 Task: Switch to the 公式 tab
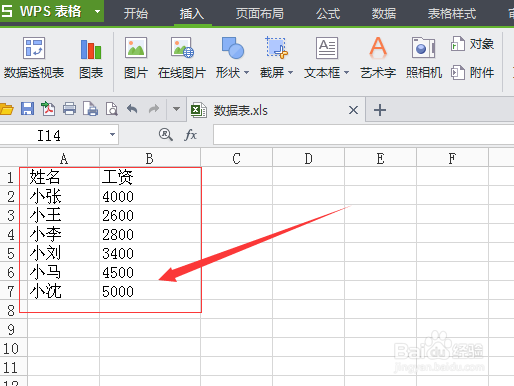(328, 14)
